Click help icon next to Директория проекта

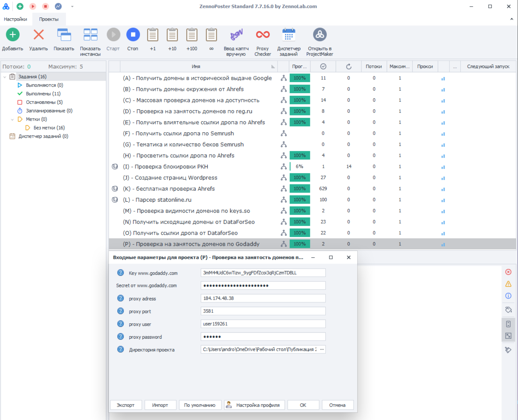point(120,349)
